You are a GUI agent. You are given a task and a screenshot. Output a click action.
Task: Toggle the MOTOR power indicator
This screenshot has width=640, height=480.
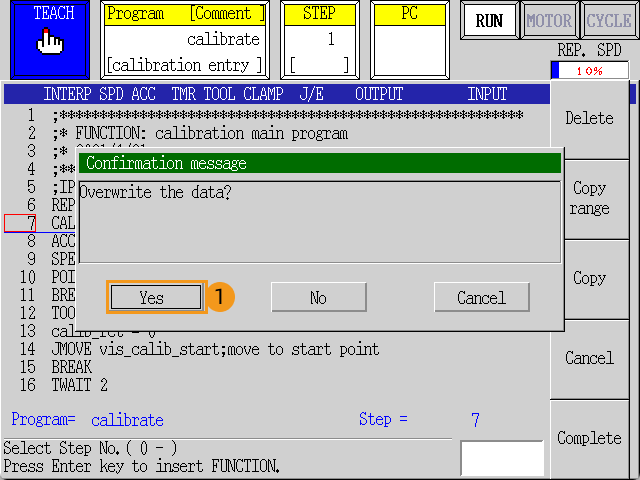point(549,21)
